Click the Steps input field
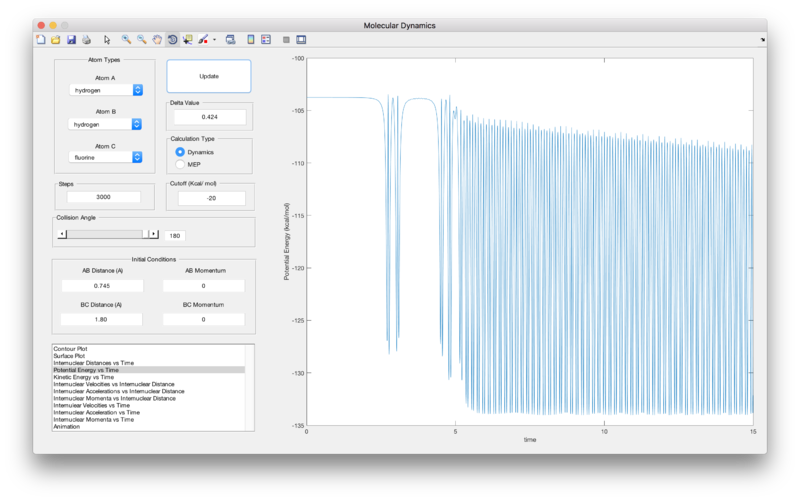The height and width of the screenshot is (501, 800). coord(104,197)
